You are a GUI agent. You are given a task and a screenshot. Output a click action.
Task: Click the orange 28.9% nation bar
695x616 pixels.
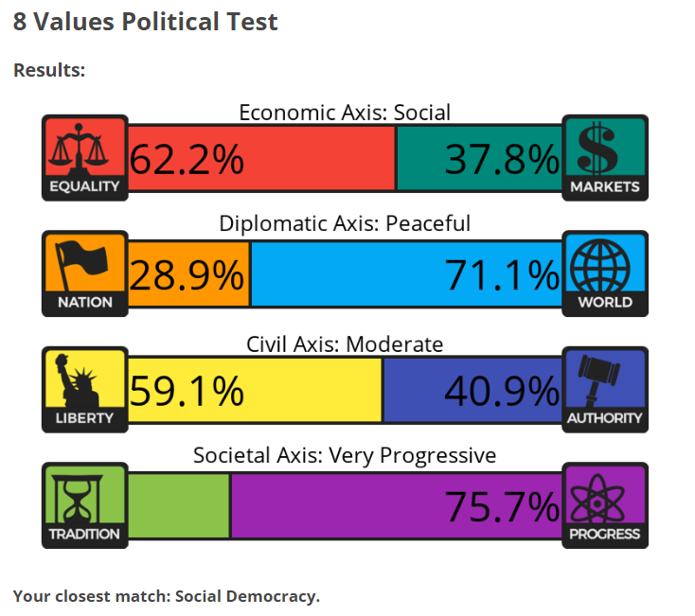coord(188,274)
